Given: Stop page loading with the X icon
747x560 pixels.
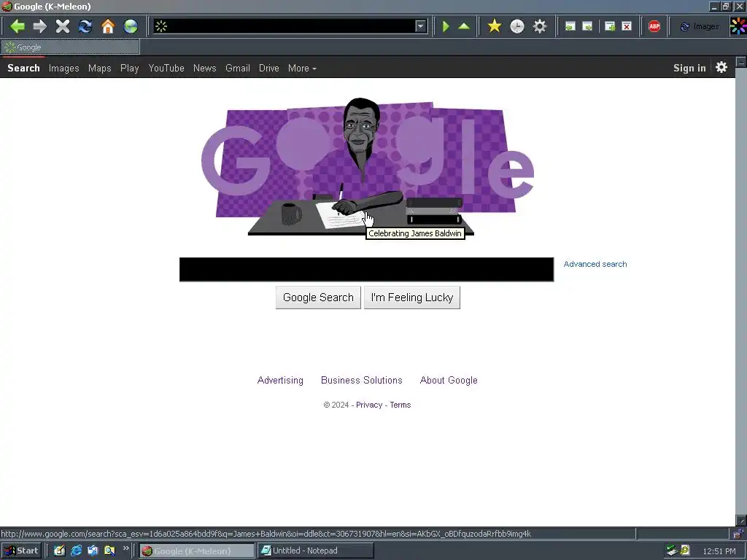Looking at the screenshot, I should click(x=63, y=26).
